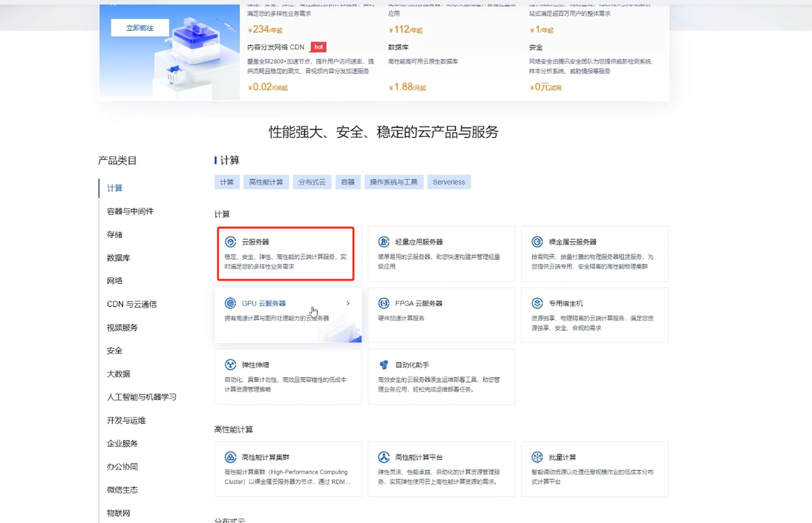
Task: Select the Serverless filter tag
Action: pyautogui.click(x=449, y=182)
